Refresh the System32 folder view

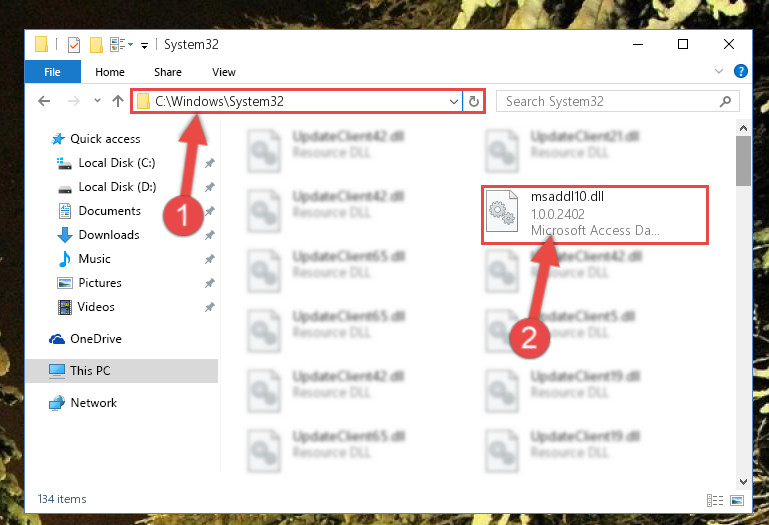pos(474,102)
